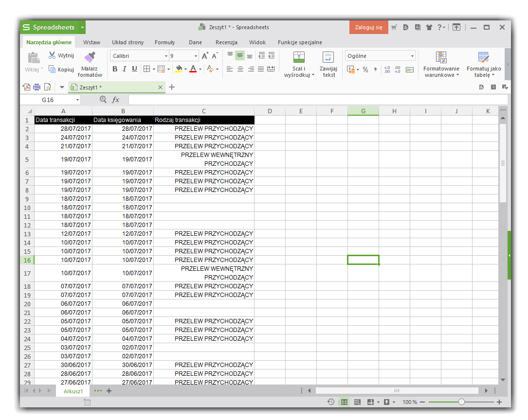Click the fx insert function button
528x420 pixels.
pos(115,100)
